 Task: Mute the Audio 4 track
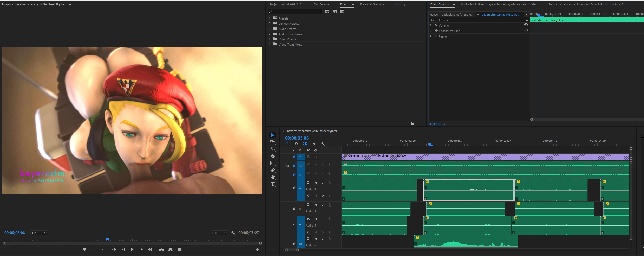316,205
